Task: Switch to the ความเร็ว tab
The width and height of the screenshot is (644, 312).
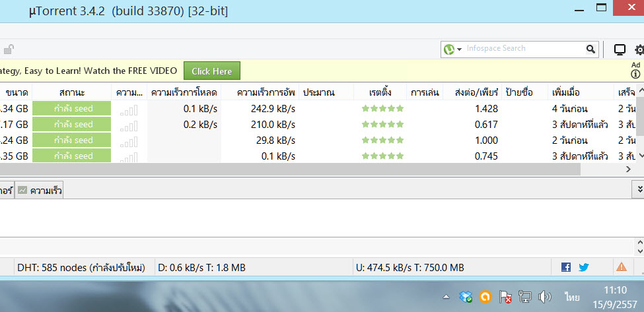Action: [40, 190]
